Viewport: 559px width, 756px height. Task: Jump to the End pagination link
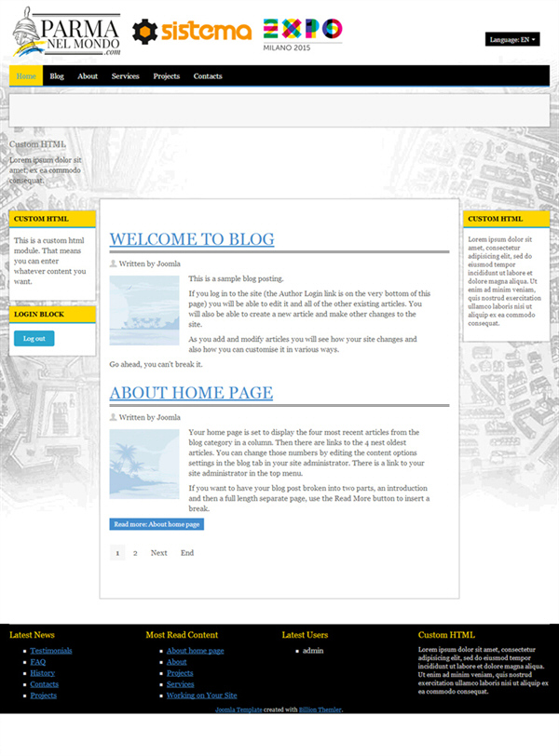coord(187,553)
